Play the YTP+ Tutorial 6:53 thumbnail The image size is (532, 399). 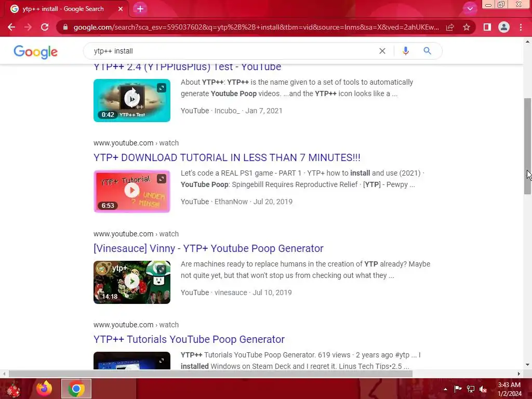(x=132, y=191)
